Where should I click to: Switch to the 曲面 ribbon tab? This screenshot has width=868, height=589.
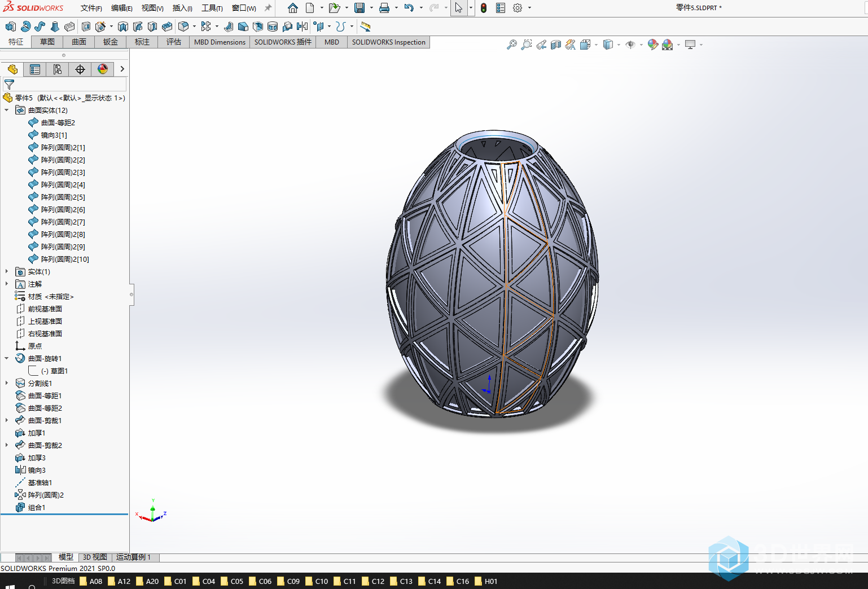point(79,42)
